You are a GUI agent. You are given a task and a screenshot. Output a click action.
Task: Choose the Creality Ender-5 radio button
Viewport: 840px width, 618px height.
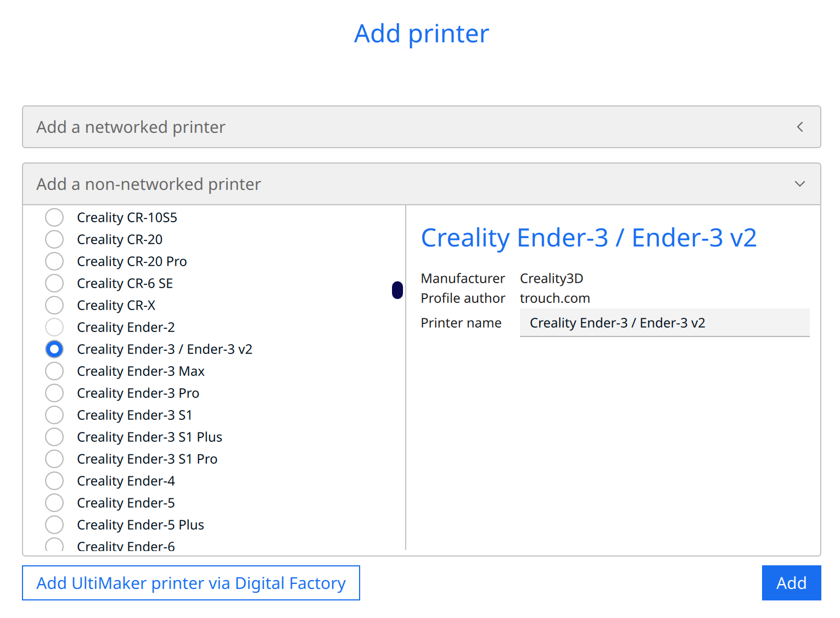coord(54,503)
